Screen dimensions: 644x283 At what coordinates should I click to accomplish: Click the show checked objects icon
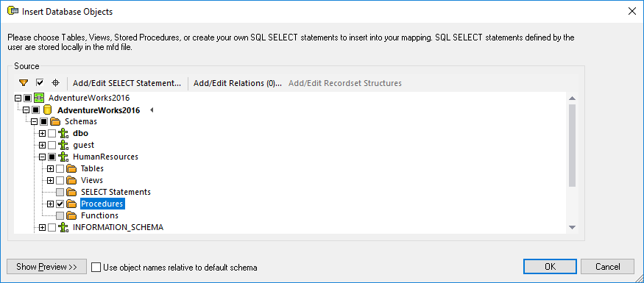point(40,83)
